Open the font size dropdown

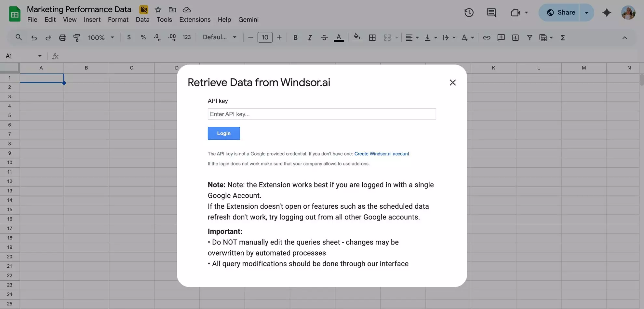tap(265, 37)
